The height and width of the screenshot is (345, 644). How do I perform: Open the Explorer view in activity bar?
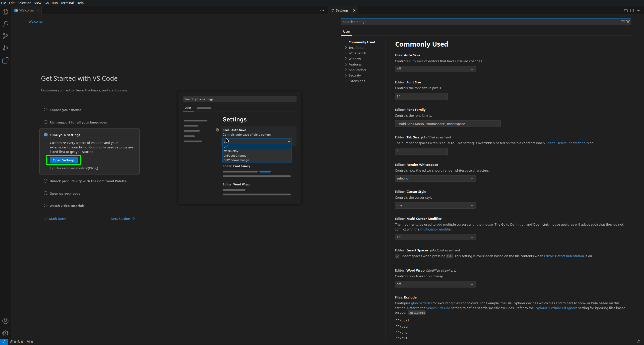[5, 12]
